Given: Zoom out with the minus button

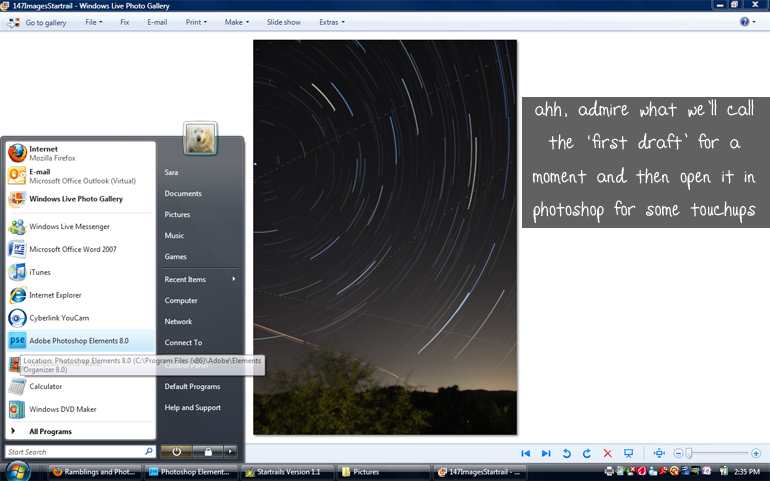Looking at the screenshot, I should click(x=678, y=453).
